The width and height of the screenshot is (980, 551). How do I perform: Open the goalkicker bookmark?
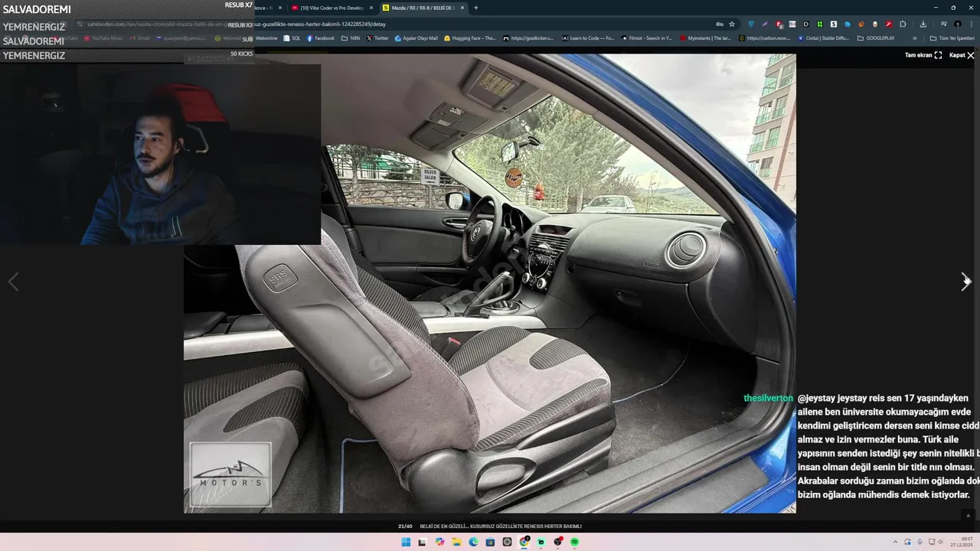pyautogui.click(x=528, y=38)
